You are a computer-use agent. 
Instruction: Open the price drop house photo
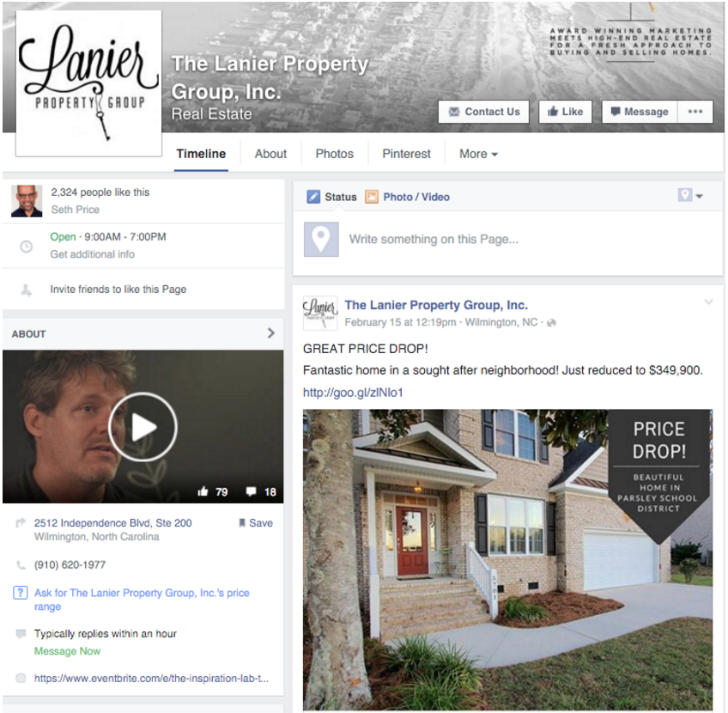pos(507,560)
